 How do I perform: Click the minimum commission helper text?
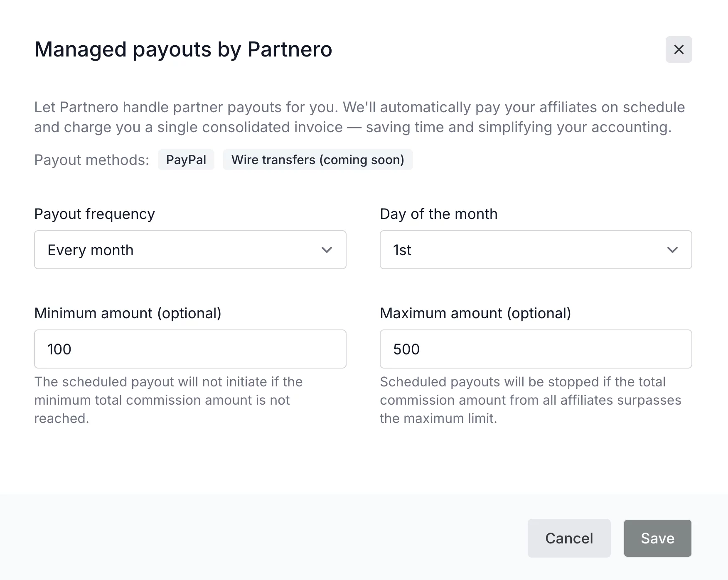168,400
